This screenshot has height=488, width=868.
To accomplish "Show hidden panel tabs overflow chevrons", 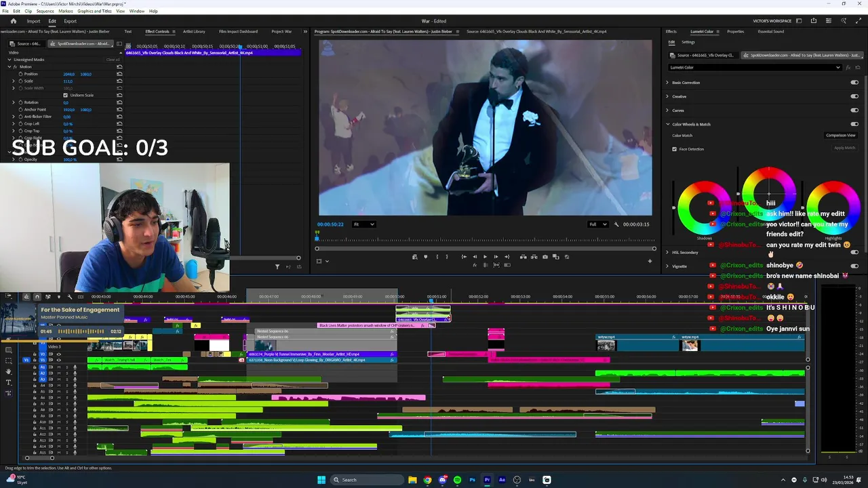I will pyautogui.click(x=306, y=31).
